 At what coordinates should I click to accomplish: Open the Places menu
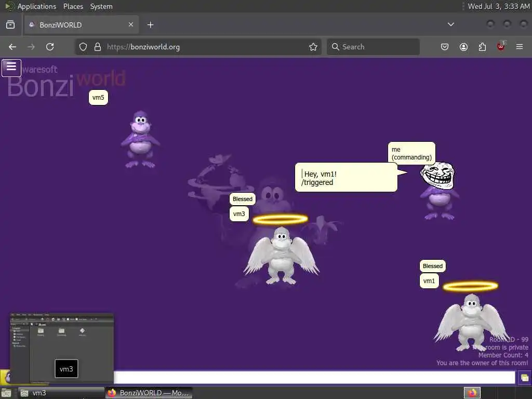click(x=73, y=6)
